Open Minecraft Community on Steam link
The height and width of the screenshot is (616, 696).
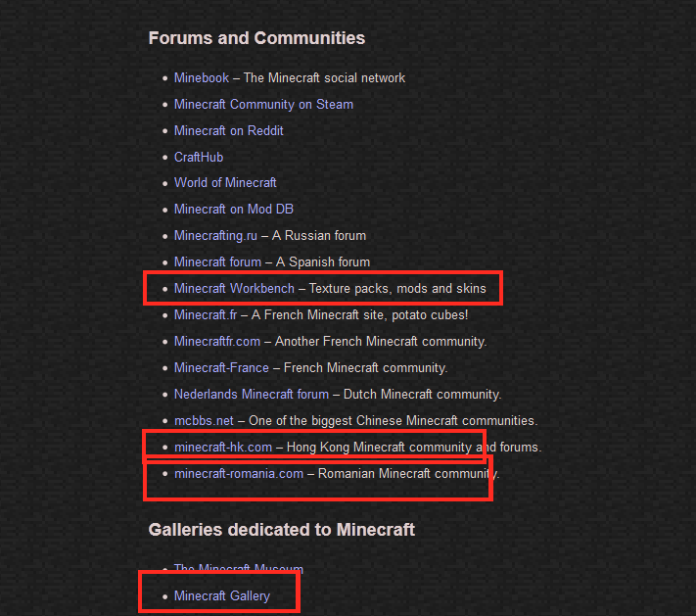[263, 105]
